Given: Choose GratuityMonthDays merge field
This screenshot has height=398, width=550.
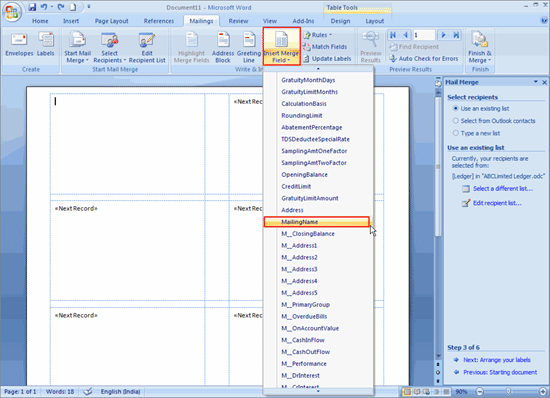Looking at the screenshot, I should (318, 80).
